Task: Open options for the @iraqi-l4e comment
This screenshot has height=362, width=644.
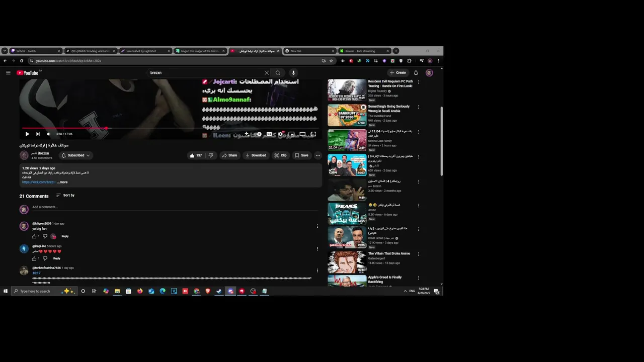Action: (317, 249)
